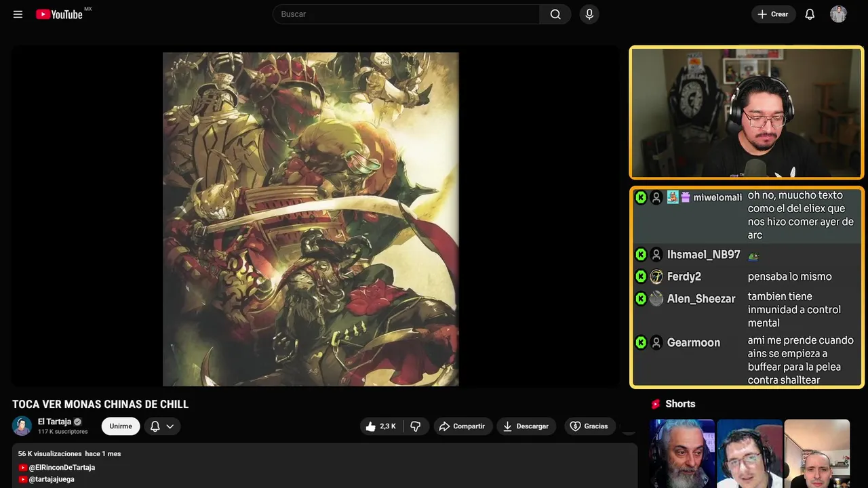This screenshot has width=868, height=488.
Task: Click chat username miwelomali
Action: (717, 197)
